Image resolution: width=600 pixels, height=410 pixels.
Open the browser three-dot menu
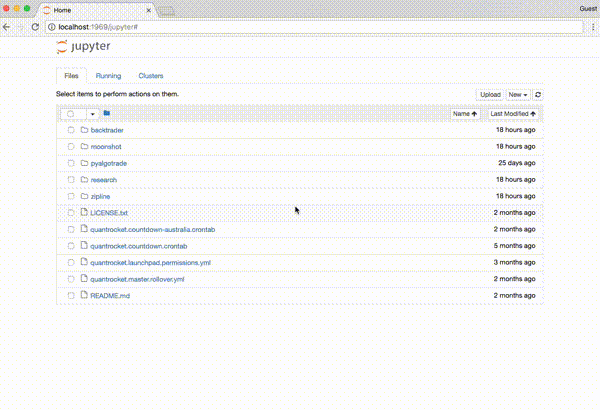point(593,27)
